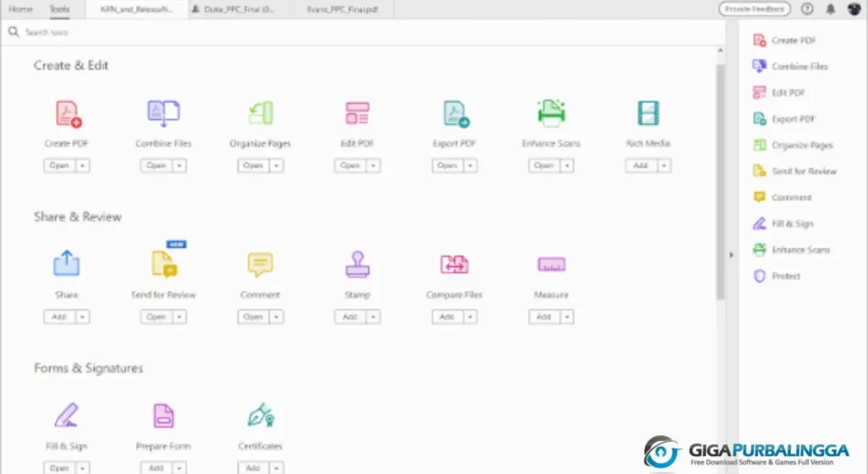The height and width of the screenshot is (474, 868).
Task: Expand dropdown arrow under Stamp
Action: [373, 317]
